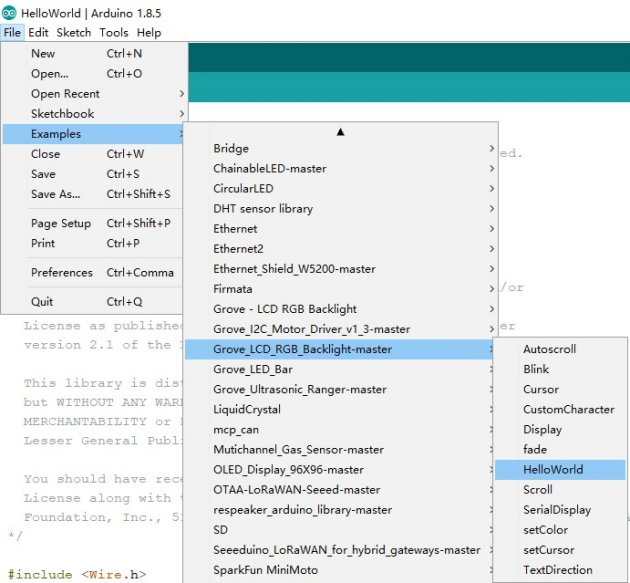This screenshot has height=583, width=630.
Task: Click the Arduino logo in title bar
Action: (x=9, y=15)
